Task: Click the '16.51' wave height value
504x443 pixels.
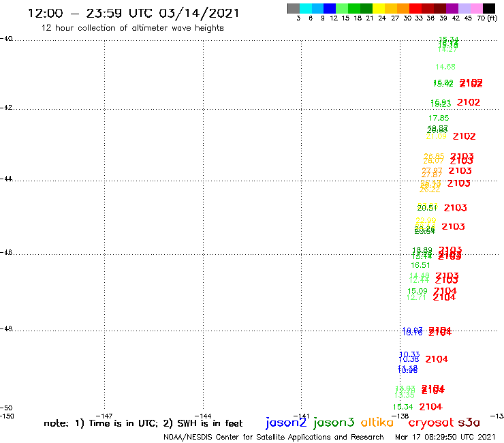Action: tap(420, 265)
